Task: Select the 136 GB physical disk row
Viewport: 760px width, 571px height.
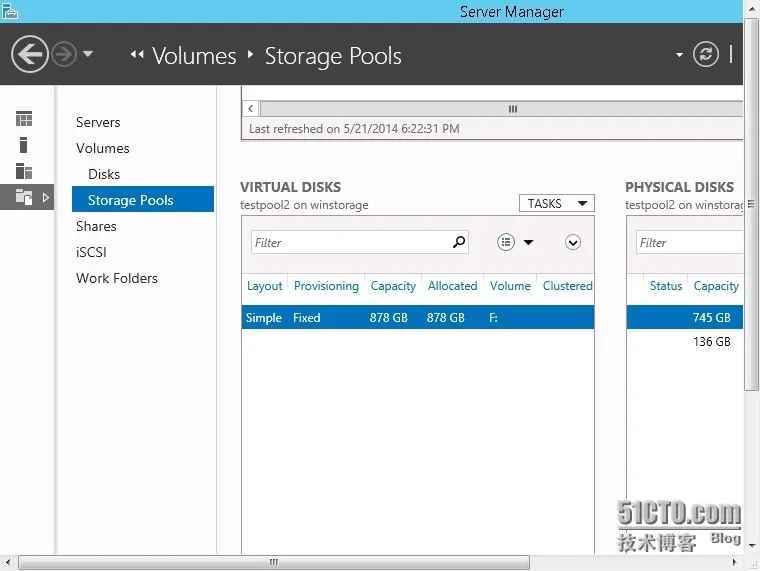Action: [x=684, y=341]
